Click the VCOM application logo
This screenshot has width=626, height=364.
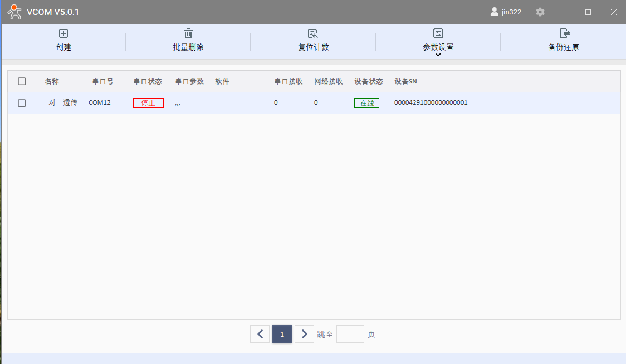click(15, 12)
